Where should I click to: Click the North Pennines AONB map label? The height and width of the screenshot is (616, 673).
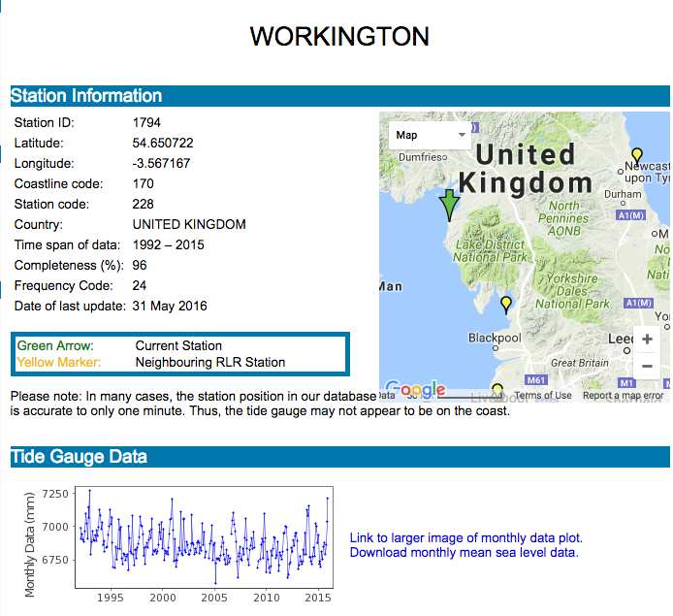click(x=564, y=218)
